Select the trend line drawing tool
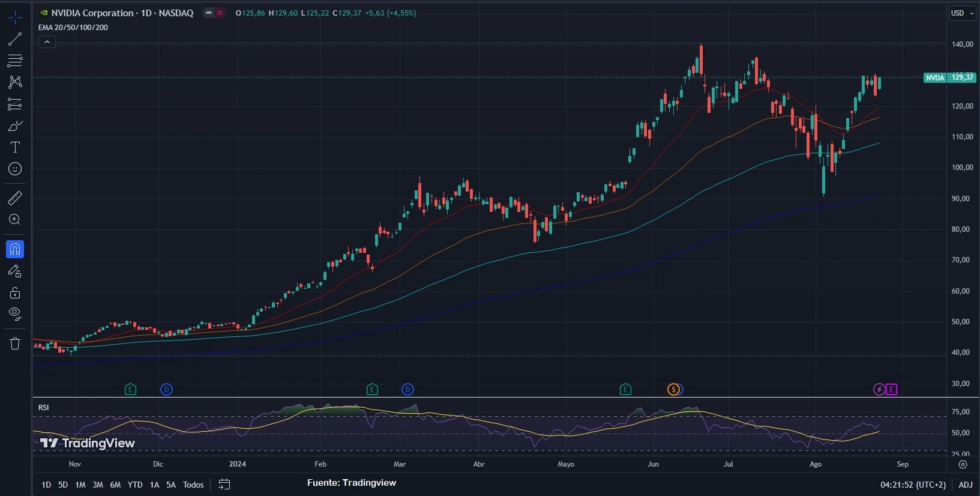Screen dimensions: 980x496 tap(15, 40)
